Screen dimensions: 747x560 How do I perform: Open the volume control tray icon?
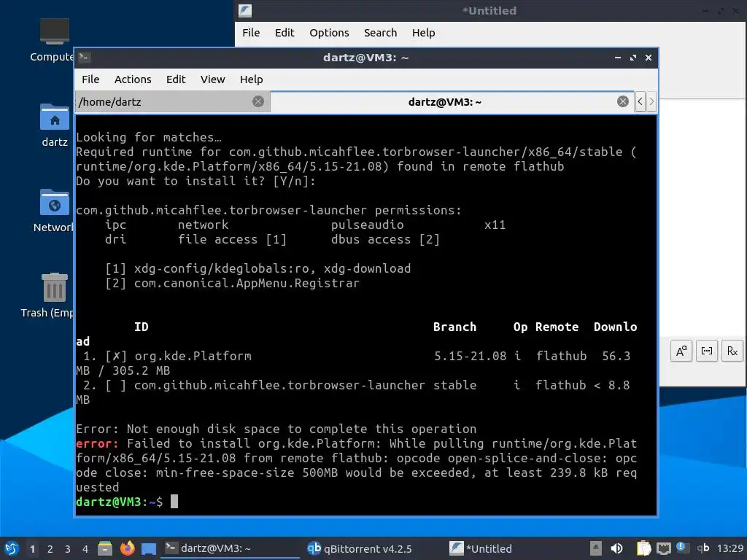click(x=616, y=548)
